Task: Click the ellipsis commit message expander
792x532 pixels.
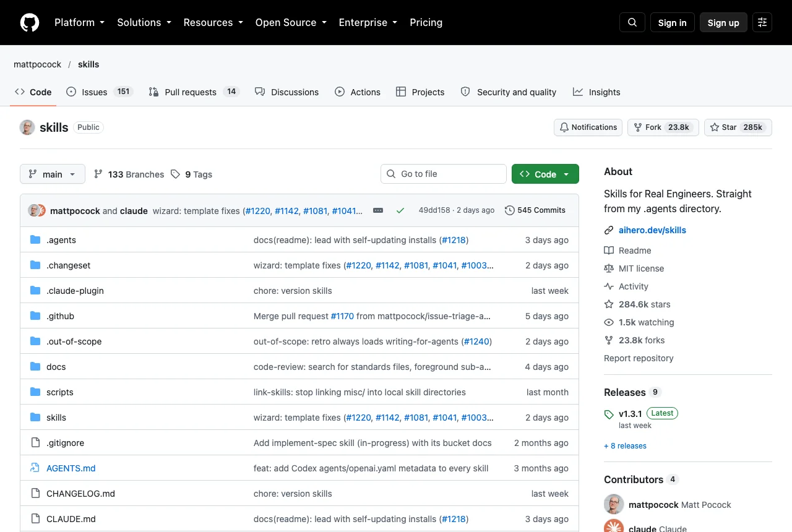Action: coord(378,210)
